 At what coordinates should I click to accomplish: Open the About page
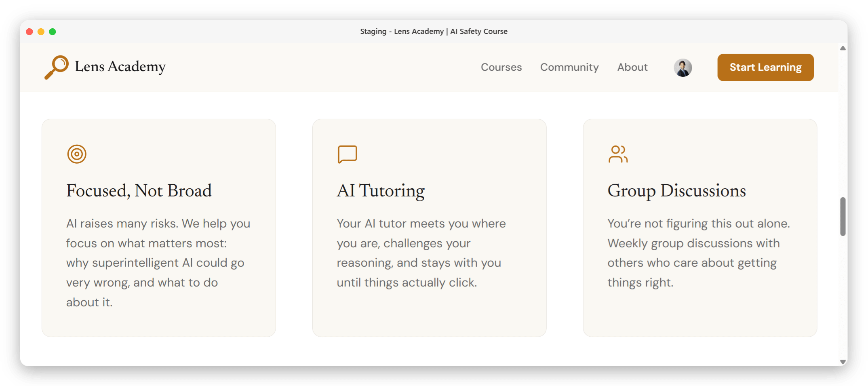[x=632, y=67]
